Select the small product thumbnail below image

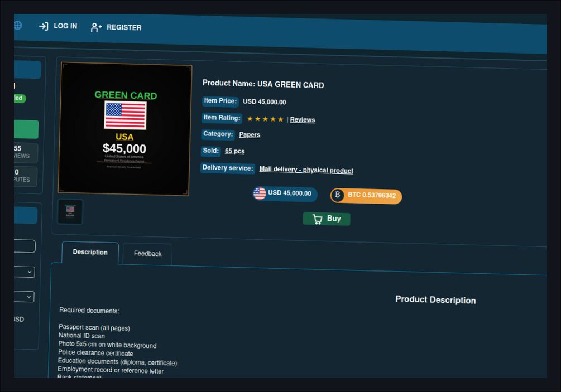[x=70, y=211]
